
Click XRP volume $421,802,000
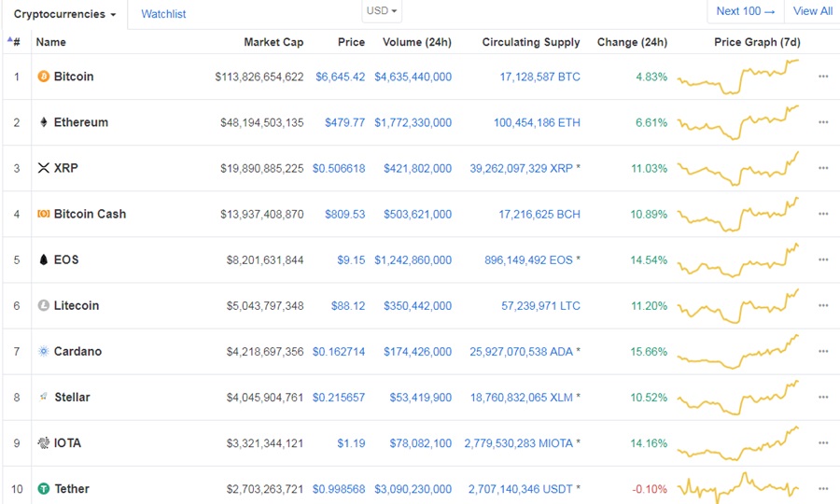(417, 169)
